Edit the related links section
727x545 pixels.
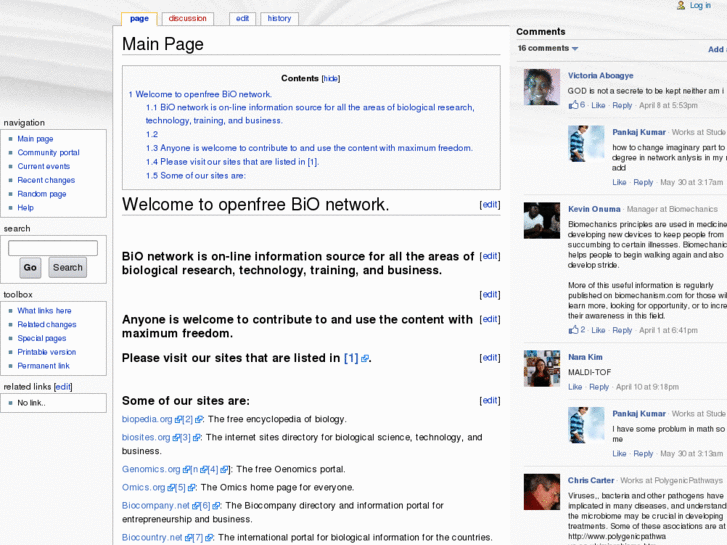pos(63,387)
